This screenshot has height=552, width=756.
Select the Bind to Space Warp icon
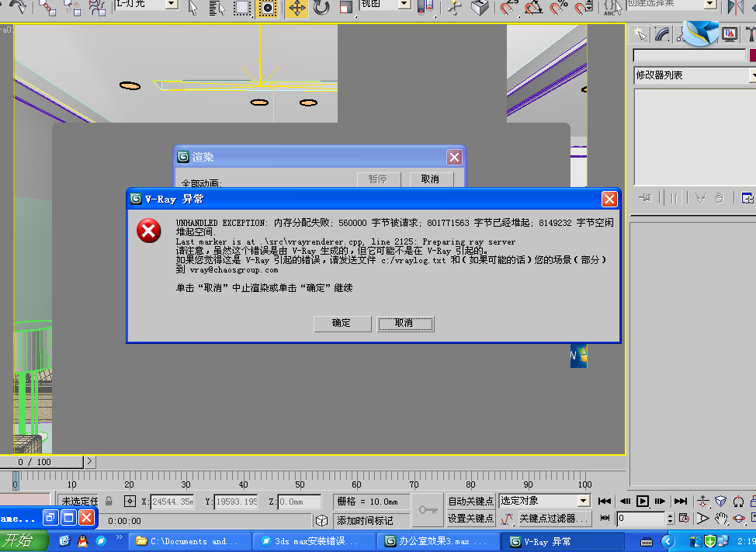pyautogui.click(x=97, y=7)
